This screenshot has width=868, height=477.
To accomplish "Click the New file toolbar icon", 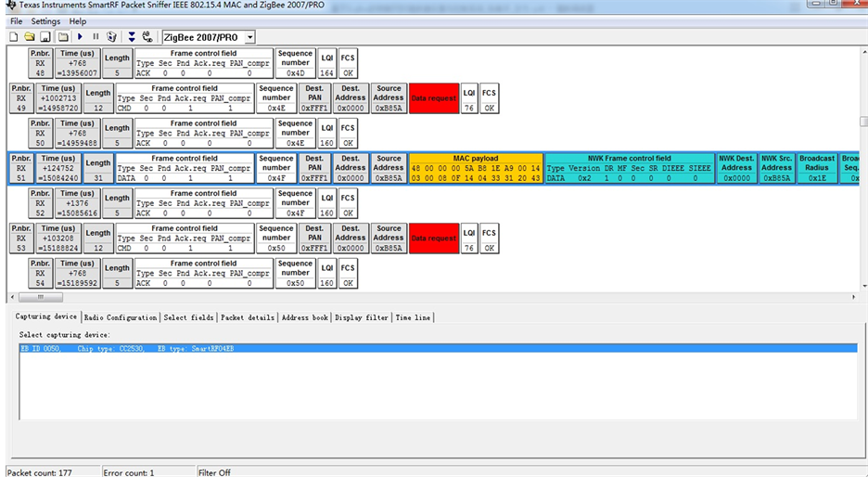I will point(14,37).
